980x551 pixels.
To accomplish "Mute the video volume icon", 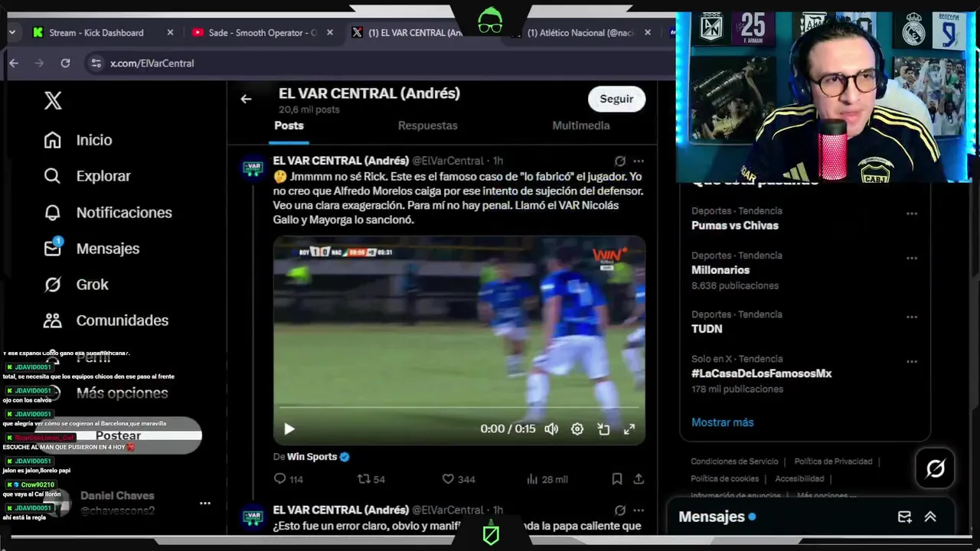I will (x=551, y=429).
